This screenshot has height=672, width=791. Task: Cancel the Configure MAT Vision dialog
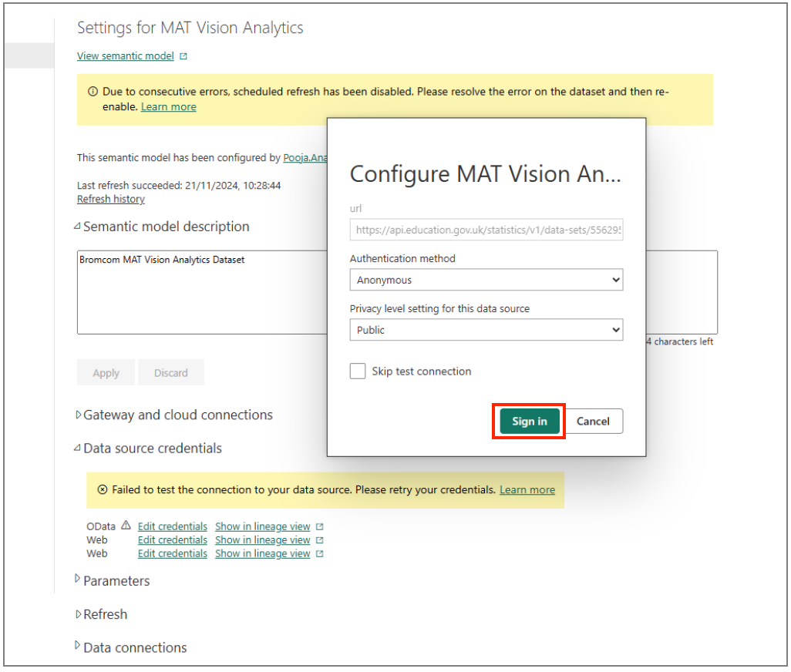(x=594, y=422)
